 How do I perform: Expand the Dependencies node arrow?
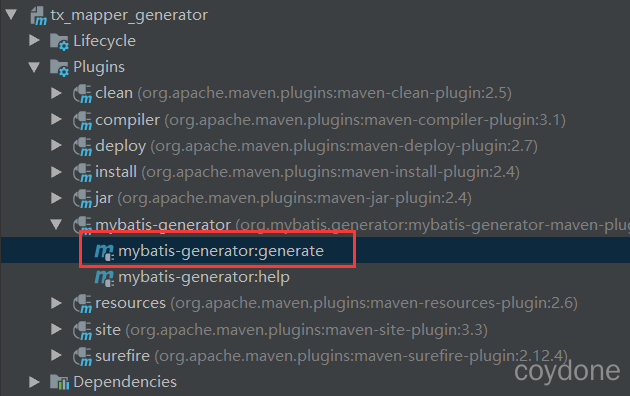(35, 382)
